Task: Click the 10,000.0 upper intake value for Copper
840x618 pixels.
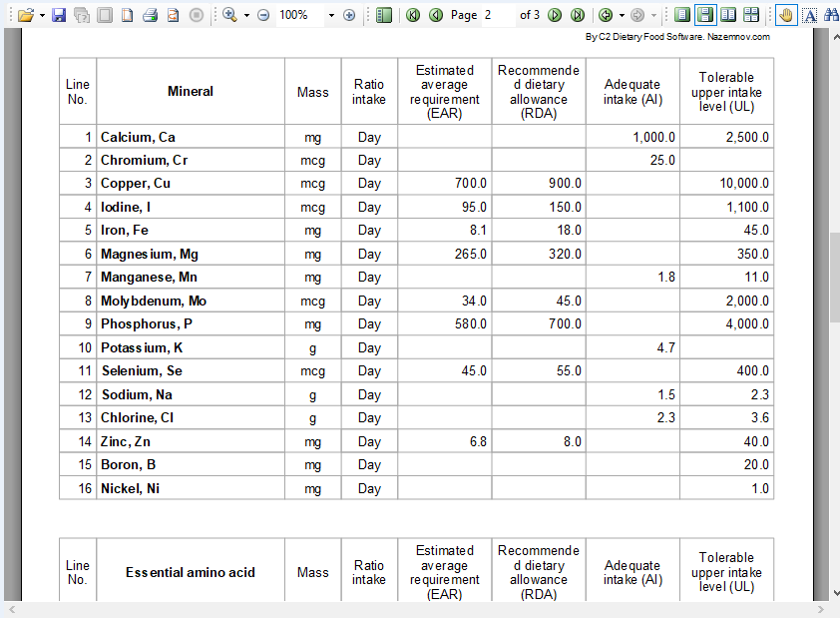Action: (744, 184)
